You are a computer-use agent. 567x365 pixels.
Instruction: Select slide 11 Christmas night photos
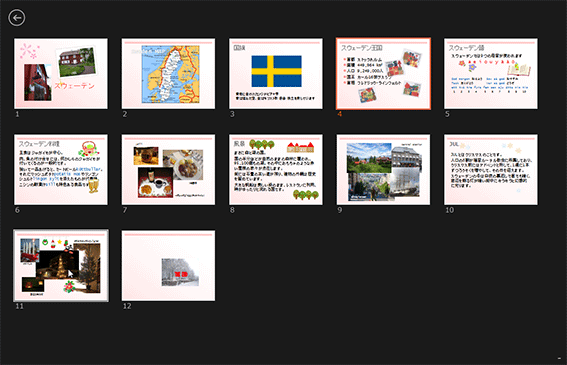(61, 266)
